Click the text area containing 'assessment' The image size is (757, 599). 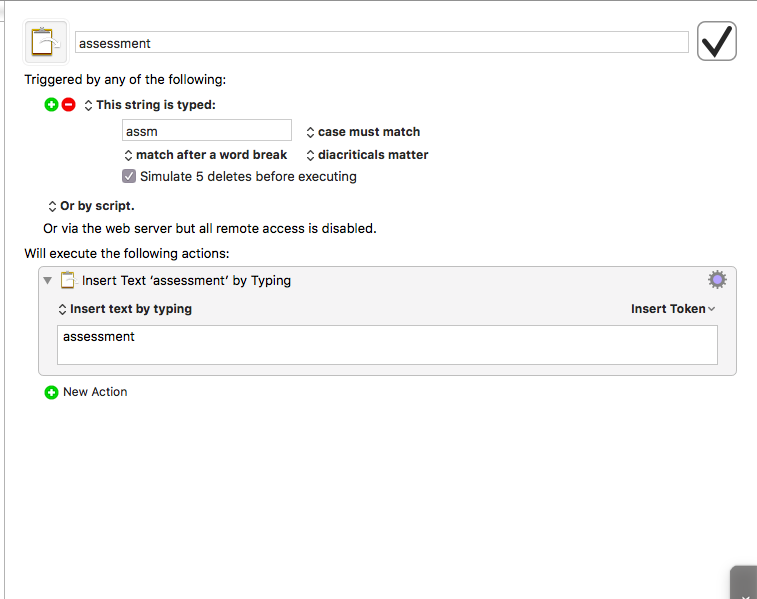click(x=387, y=345)
